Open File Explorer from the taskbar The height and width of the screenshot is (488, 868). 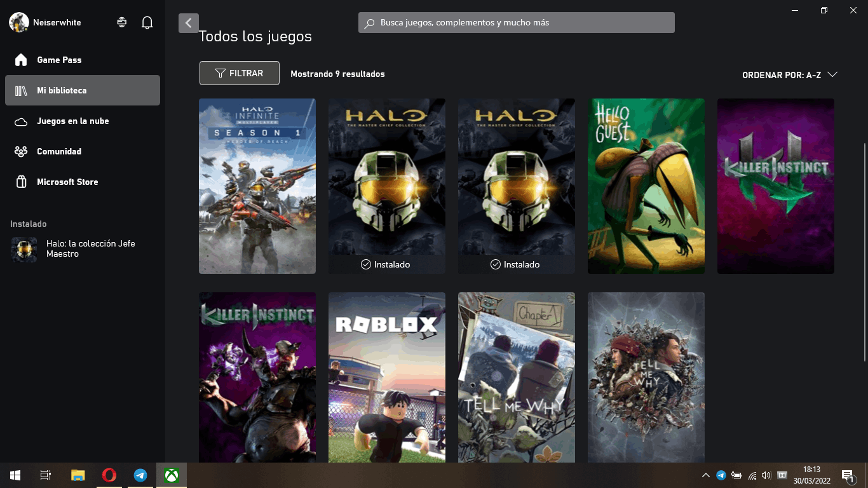78,475
